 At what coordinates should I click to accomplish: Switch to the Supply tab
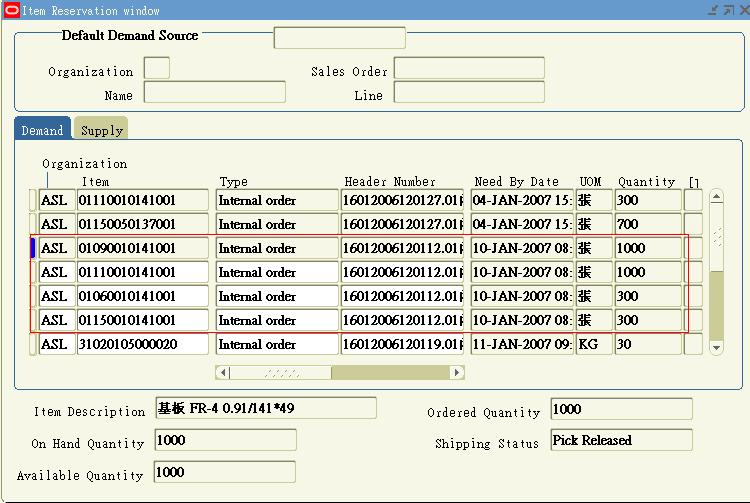tap(101, 130)
